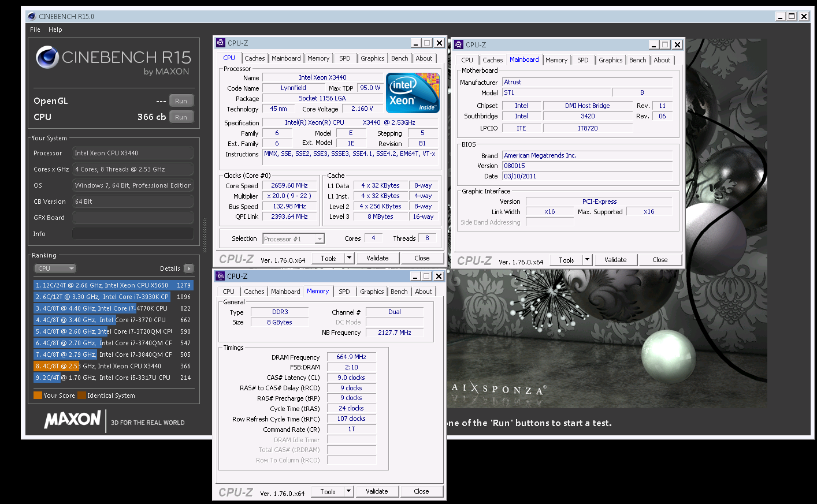The height and width of the screenshot is (504, 817).
Task: Select Memory tab in Mainboard CPU-Z window
Action: [x=556, y=60]
